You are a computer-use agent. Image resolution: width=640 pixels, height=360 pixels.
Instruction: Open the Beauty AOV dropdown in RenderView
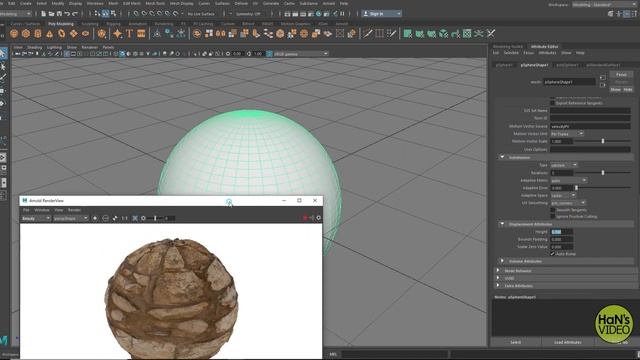36,218
